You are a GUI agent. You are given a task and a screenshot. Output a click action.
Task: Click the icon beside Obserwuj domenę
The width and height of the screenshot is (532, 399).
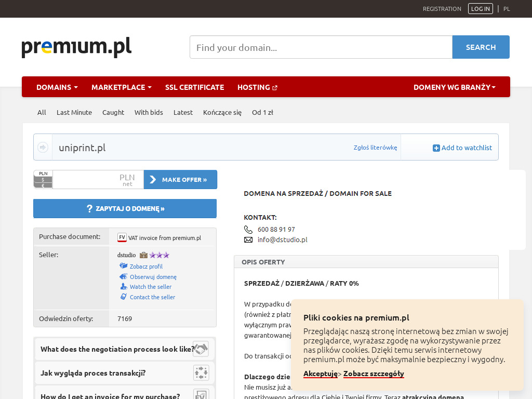point(123,276)
